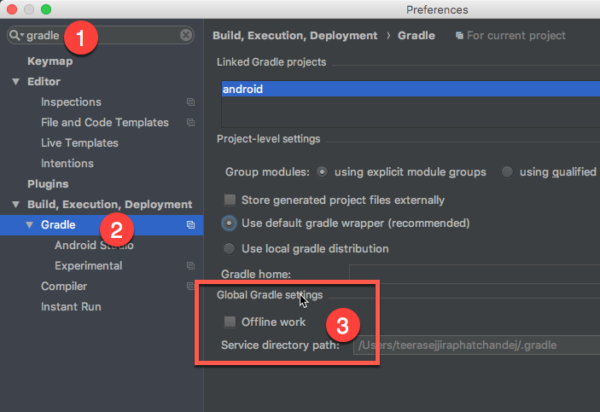The image size is (600, 412).
Task: Click For current project label
Action: point(516,36)
